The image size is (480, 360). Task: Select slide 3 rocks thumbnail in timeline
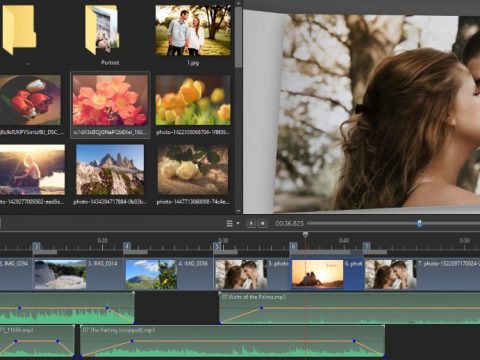click(x=60, y=274)
